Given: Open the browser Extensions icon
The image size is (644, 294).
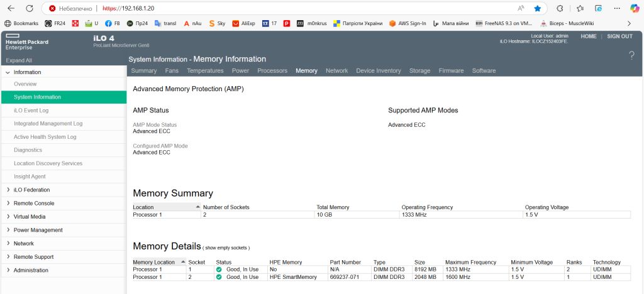Looking at the screenshot, I should click(560, 8).
